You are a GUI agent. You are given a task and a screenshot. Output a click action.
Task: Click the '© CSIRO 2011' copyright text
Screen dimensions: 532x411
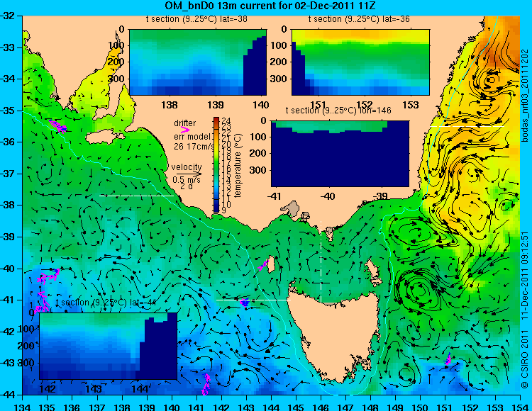[525, 358]
